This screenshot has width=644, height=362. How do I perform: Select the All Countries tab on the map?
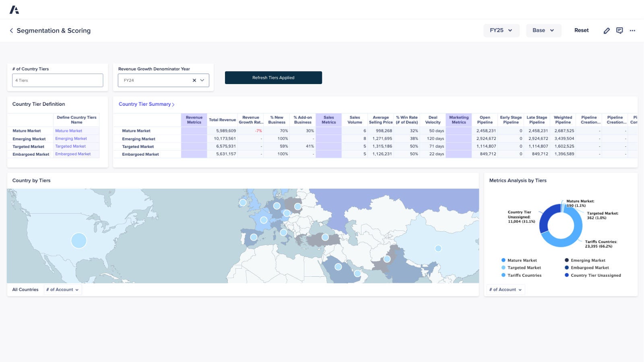pos(25,289)
